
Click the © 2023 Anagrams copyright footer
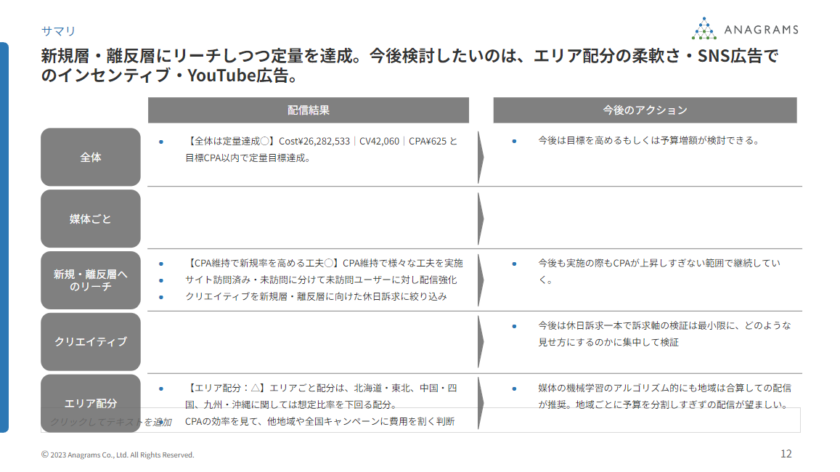pos(118,455)
